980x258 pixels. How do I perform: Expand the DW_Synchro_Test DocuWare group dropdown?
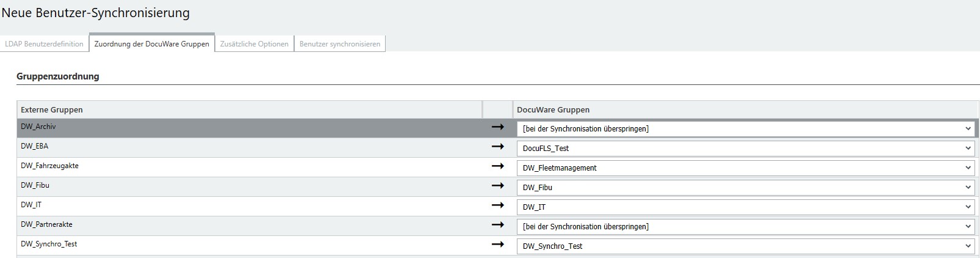click(x=745, y=246)
